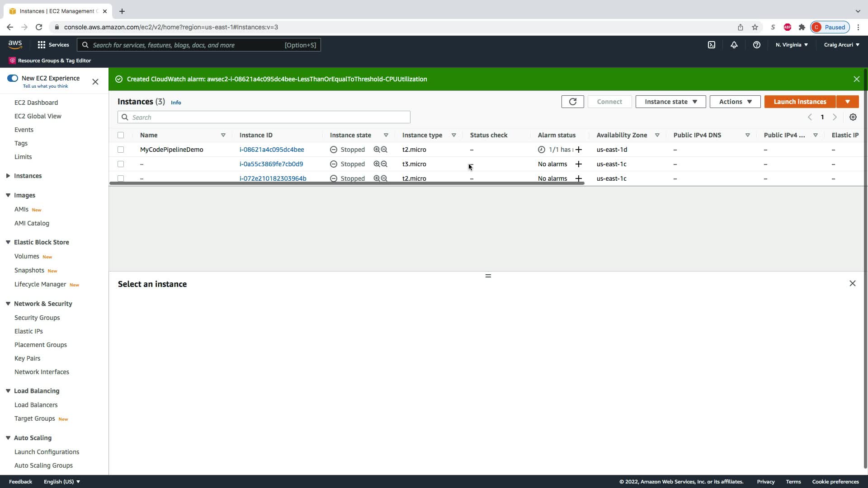
Task: Click zoom-in filter icon for t3.micro row
Action: pyautogui.click(x=377, y=164)
